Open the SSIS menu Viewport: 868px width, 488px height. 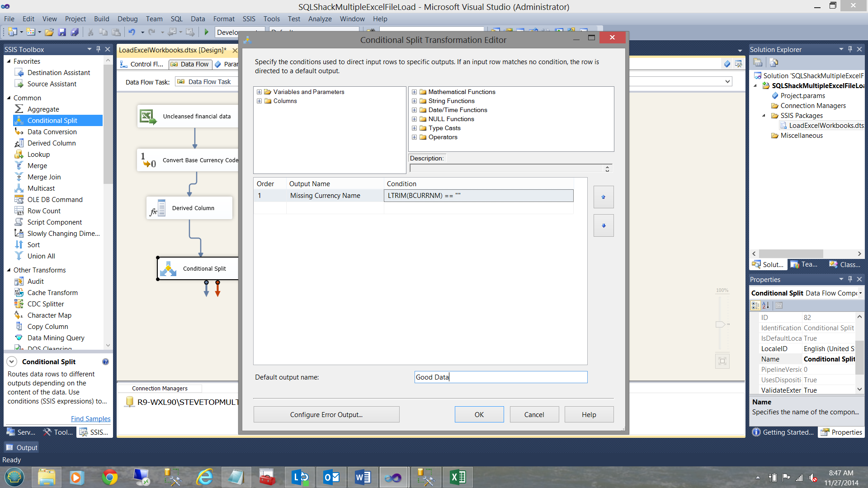[249, 19]
